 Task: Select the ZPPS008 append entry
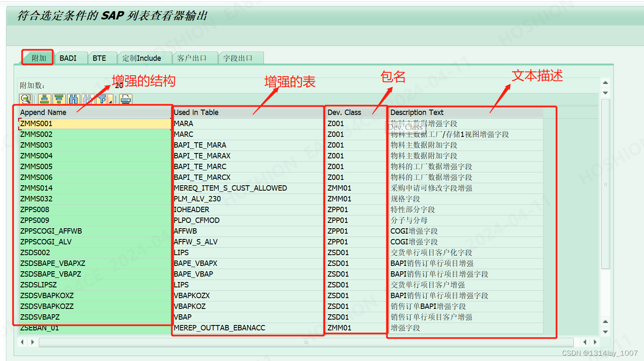point(95,210)
